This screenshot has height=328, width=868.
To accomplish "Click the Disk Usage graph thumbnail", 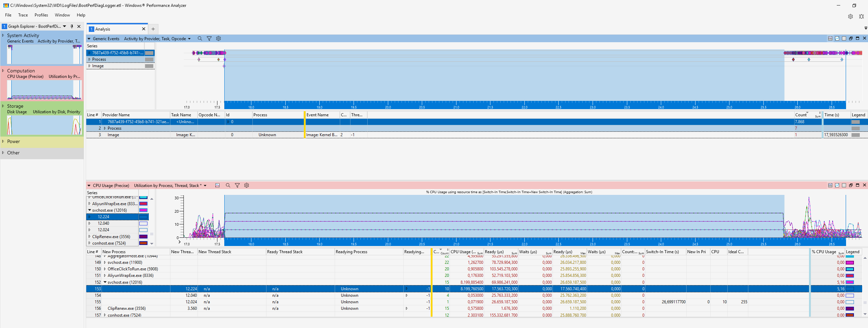I will [x=44, y=125].
